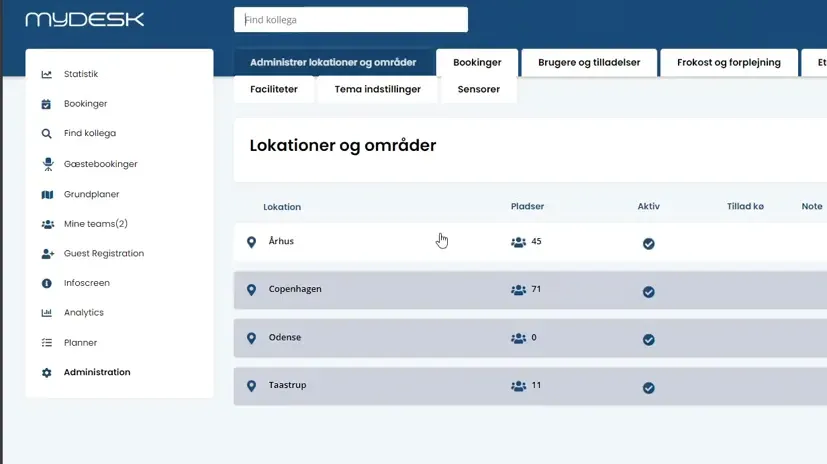Click the location pin icon for Copenhagen
The width and height of the screenshot is (827, 464).
[x=252, y=290]
